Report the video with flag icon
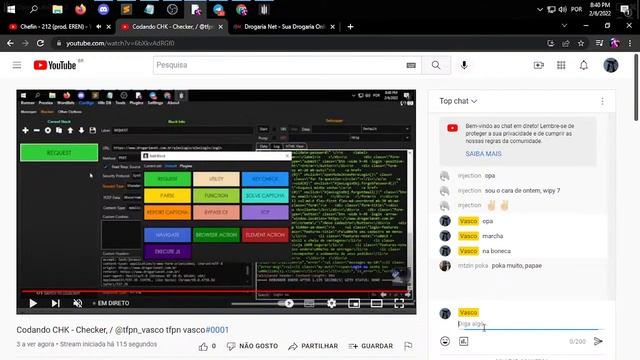640x360 pixels. [408, 346]
